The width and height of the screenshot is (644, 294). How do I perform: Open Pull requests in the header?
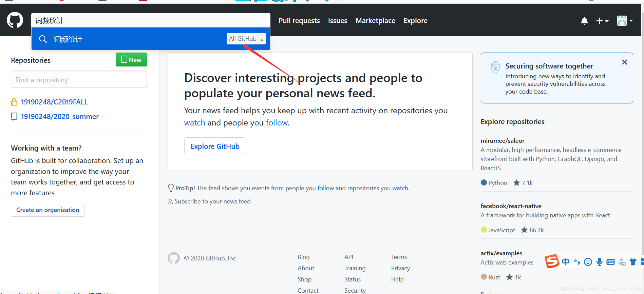299,21
